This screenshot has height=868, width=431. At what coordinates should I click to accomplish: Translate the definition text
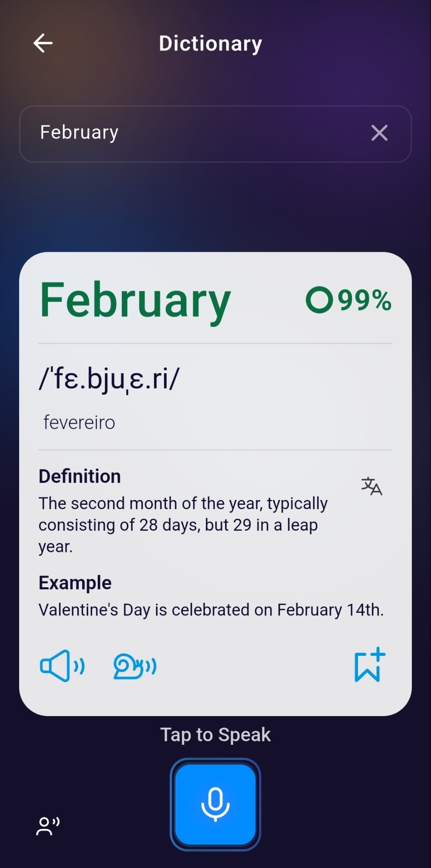point(371,486)
